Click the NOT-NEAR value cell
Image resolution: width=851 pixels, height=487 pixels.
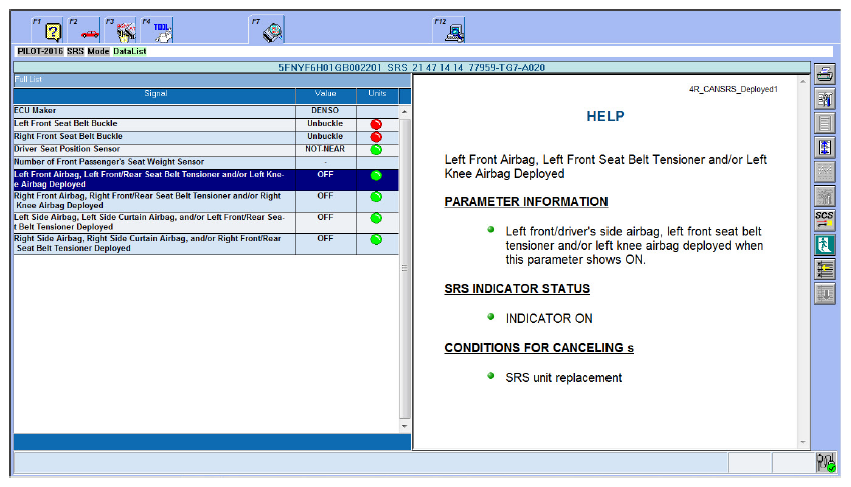tap(326, 149)
